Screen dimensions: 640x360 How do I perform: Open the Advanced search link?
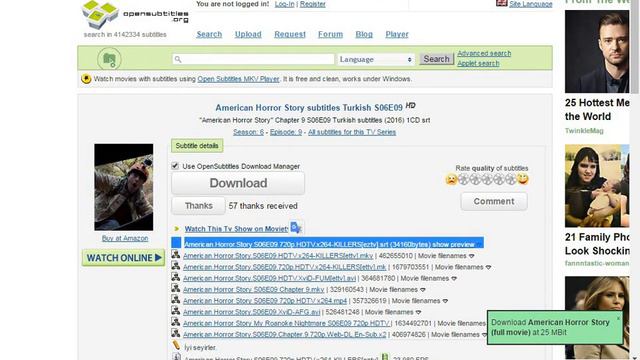click(x=484, y=53)
